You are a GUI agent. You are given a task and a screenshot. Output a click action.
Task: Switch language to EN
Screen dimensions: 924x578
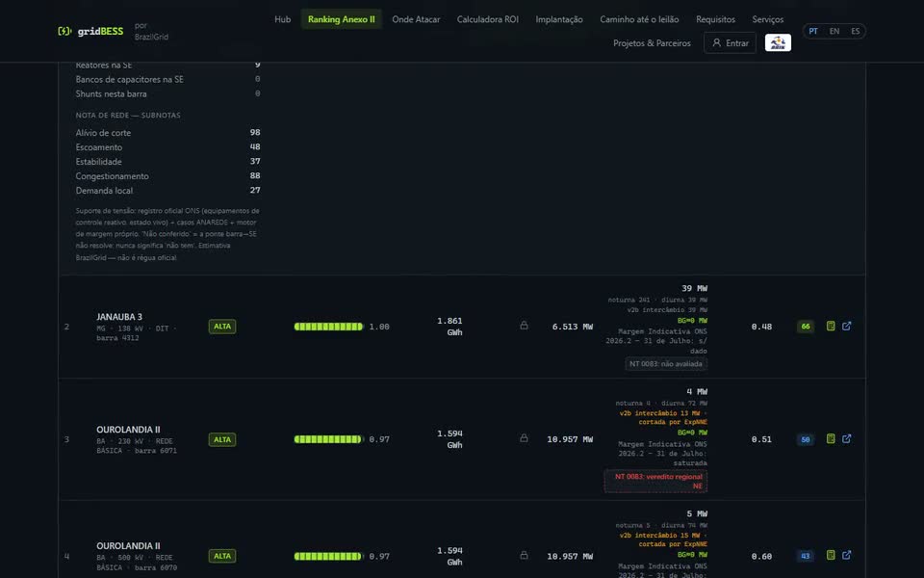834,31
